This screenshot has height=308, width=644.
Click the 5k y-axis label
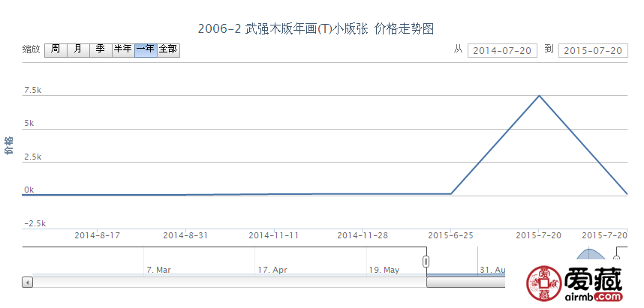click(29, 124)
